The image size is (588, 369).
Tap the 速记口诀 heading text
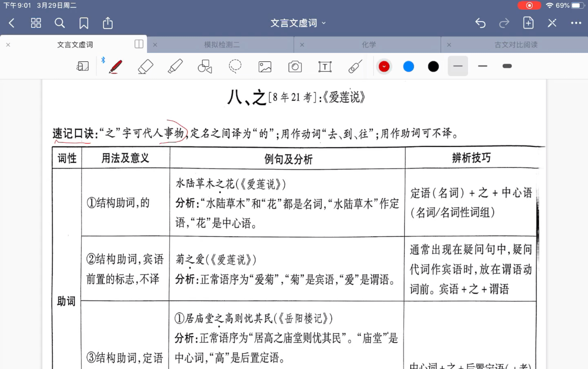pyautogui.click(x=73, y=133)
